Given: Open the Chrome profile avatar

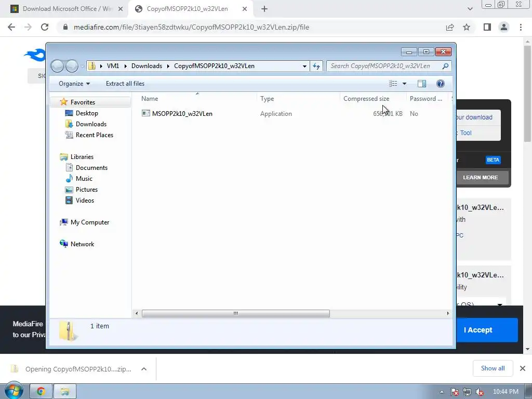Looking at the screenshot, I should tap(504, 27).
